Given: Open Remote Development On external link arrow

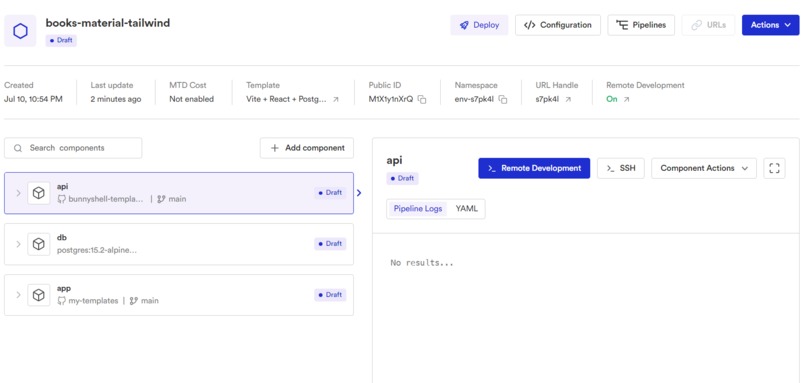Looking at the screenshot, I should [x=626, y=100].
